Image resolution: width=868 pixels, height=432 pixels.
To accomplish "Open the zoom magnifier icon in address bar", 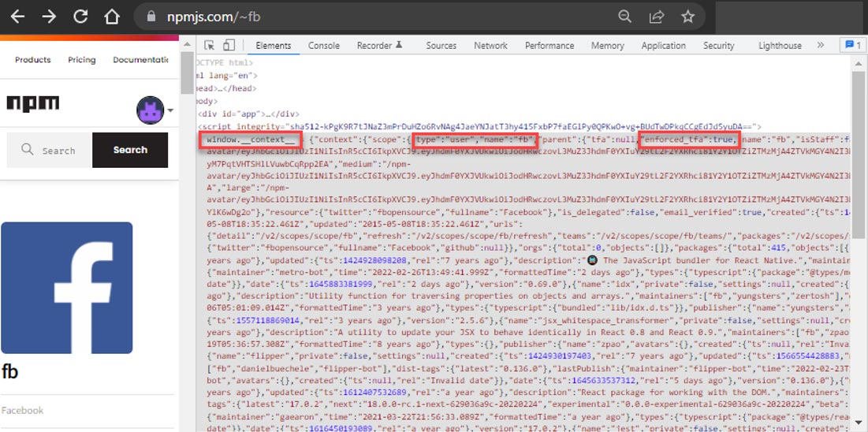I will click(x=624, y=17).
